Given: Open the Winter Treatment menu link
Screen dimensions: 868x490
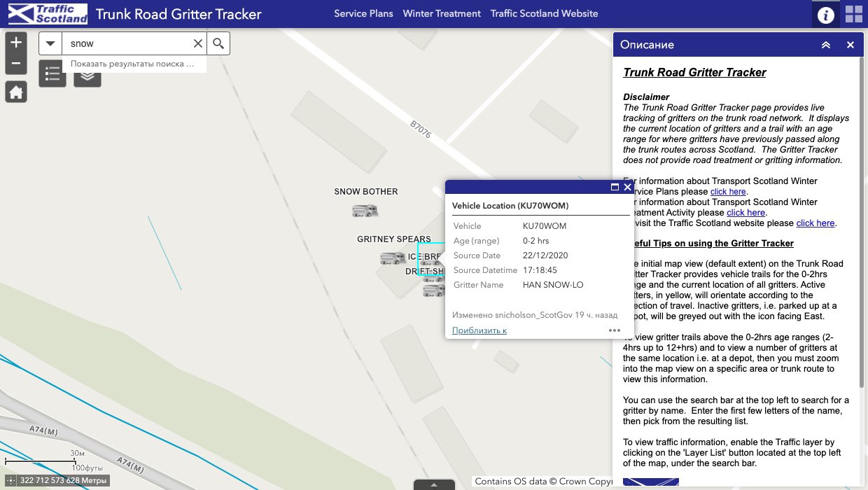Looking at the screenshot, I should pos(442,13).
